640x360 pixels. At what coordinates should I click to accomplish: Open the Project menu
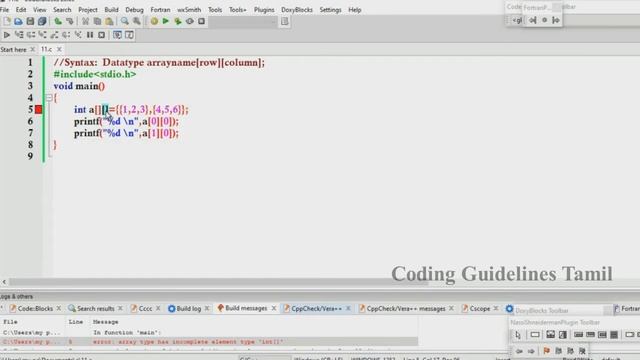coord(88,10)
